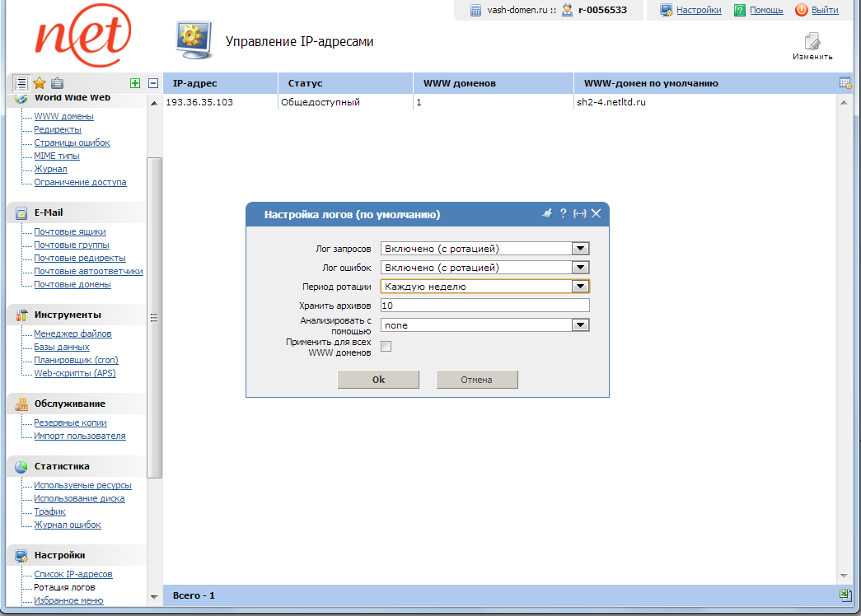This screenshot has height=616, width=861.
Task: Open the Лог ошибок dropdown
Action: 580,267
